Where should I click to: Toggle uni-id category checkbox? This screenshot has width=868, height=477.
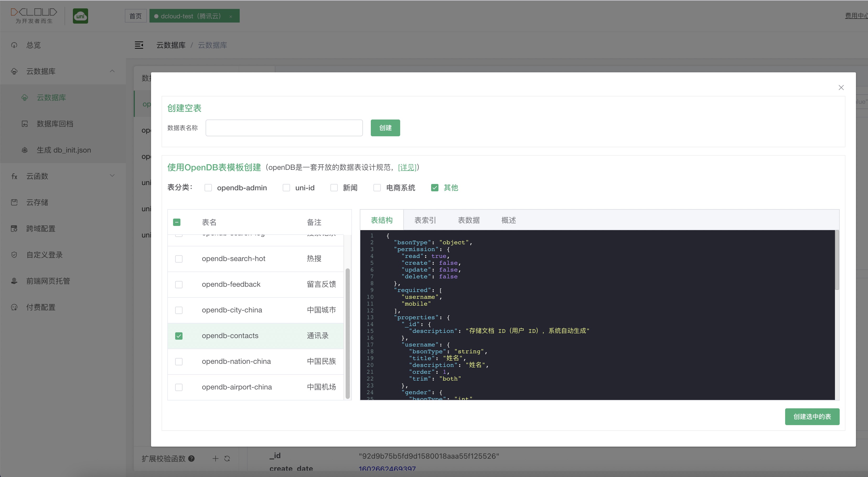pos(286,188)
